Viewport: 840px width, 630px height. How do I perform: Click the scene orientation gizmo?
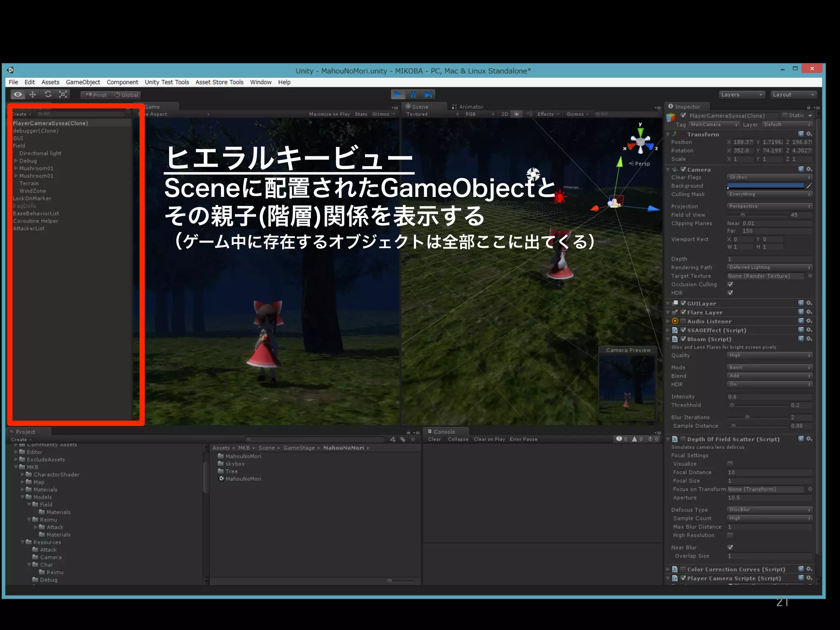(x=640, y=142)
